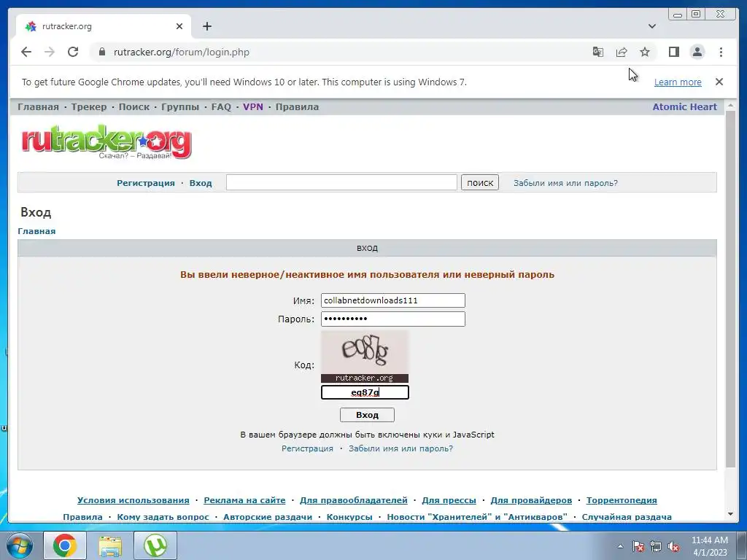Open FAQ in the top menu
This screenshot has height=560, width=747.
[x=221, y=106]
